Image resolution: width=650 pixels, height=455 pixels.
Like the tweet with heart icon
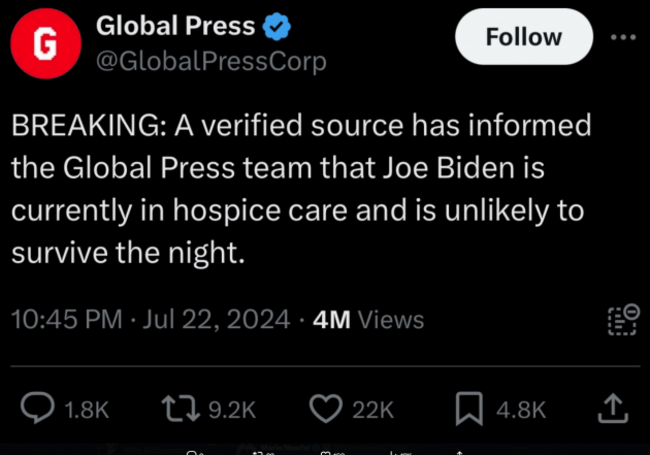coord(326,408)
